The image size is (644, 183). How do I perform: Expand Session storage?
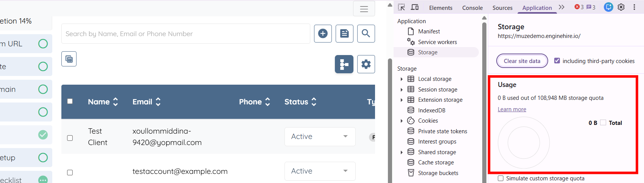pos(402,90)
